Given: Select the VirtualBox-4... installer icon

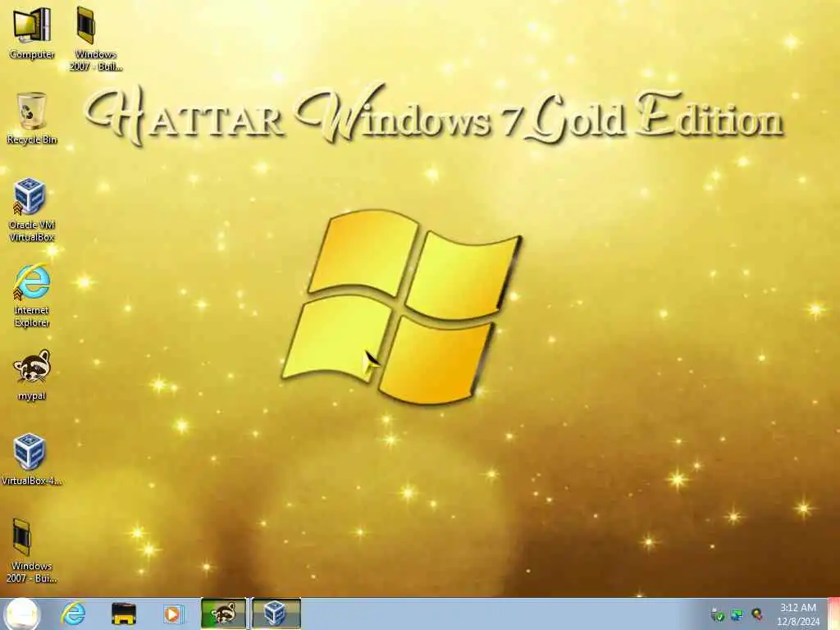Looking at the screenshot, I should point(32,459).
